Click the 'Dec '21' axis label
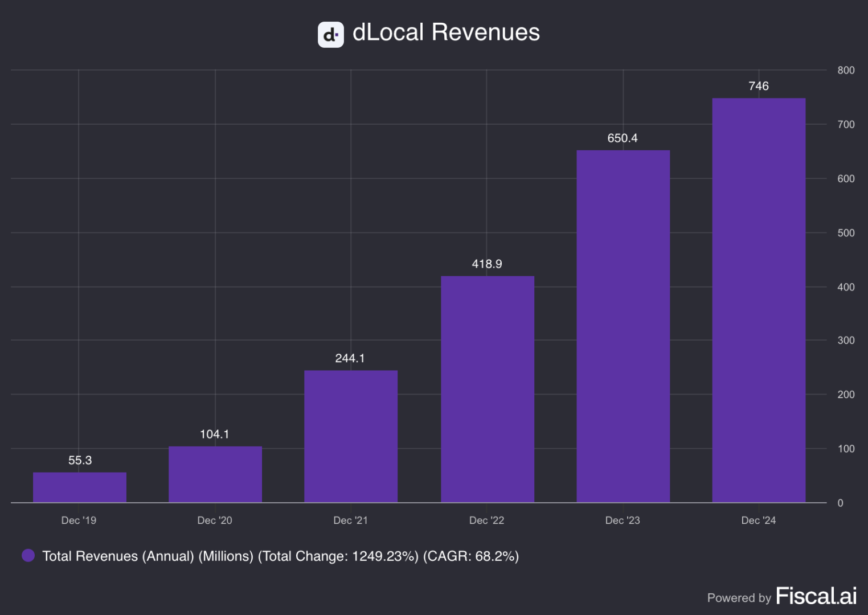Image resolution: width=868 pixels, height=615 pixels. click(350, 520)
